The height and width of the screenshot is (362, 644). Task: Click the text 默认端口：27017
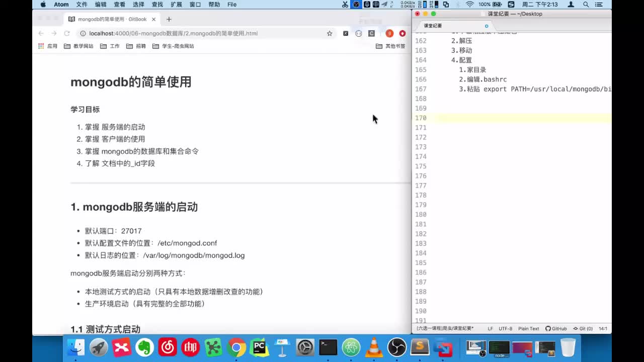pyautogui.click(x=113, y=231)
